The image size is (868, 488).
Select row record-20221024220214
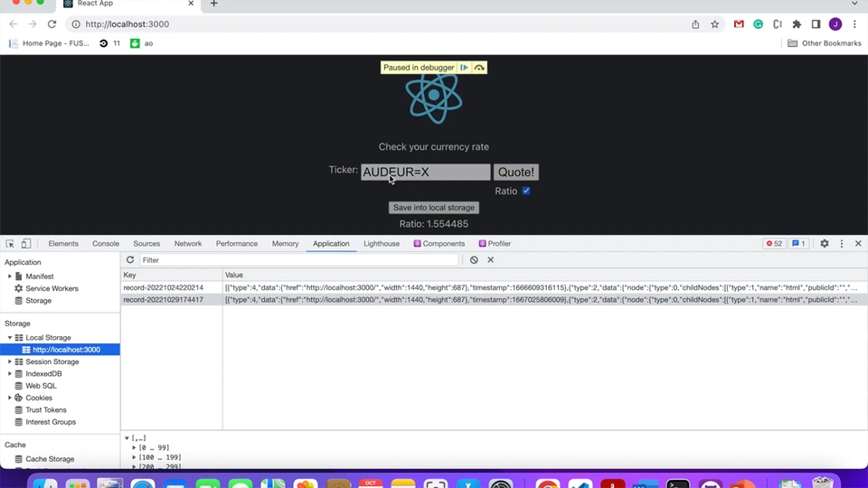[x=494, y=287]
